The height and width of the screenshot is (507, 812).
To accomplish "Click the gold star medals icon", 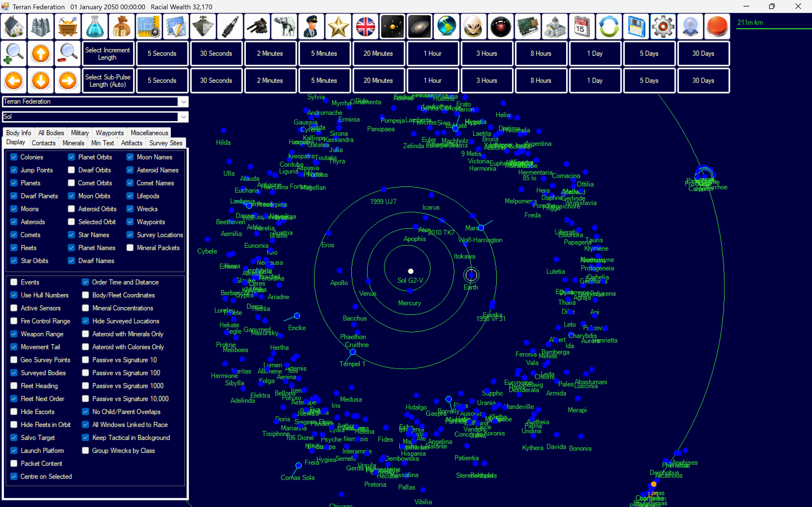I will (338, 26).
